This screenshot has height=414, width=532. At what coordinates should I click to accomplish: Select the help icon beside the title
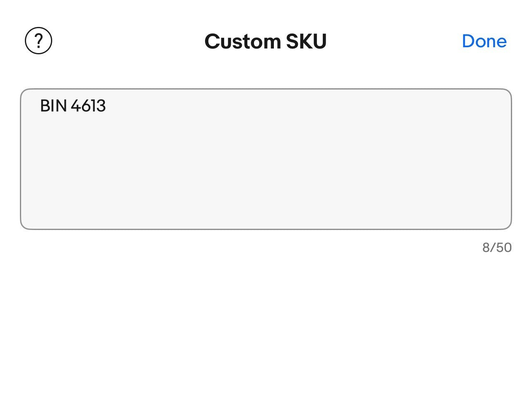[39, 41]
